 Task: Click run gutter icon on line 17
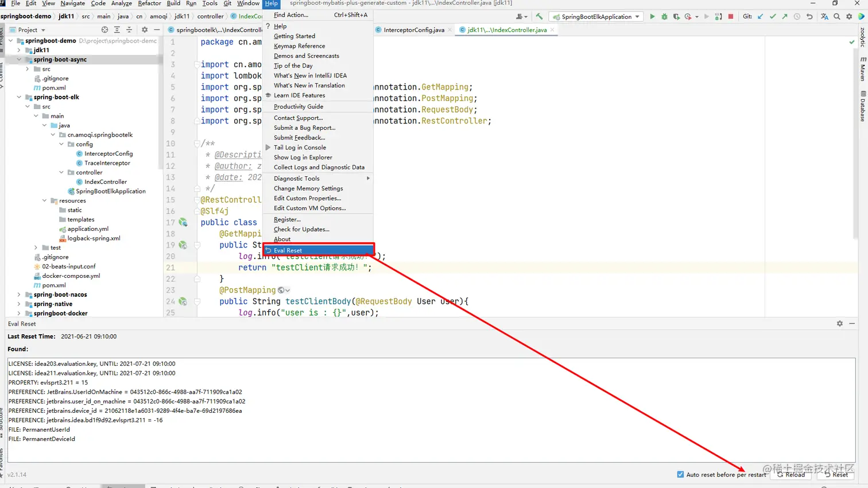[183, 222]
